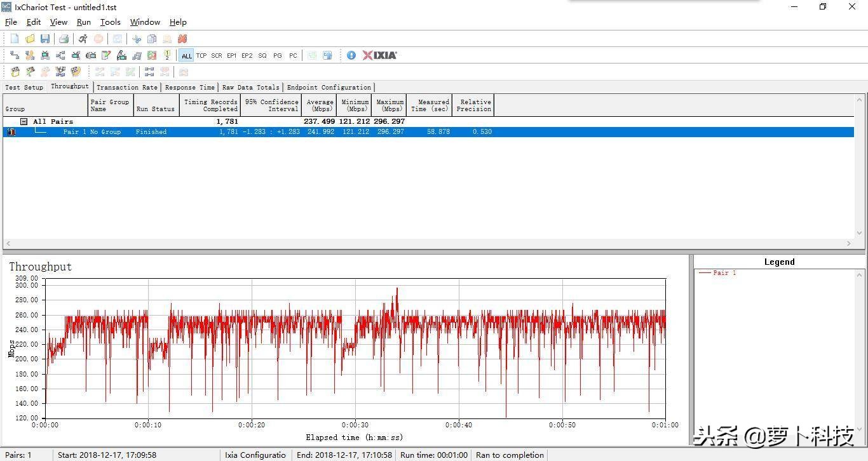Switch to the Raw Data Totals tab

250,87
